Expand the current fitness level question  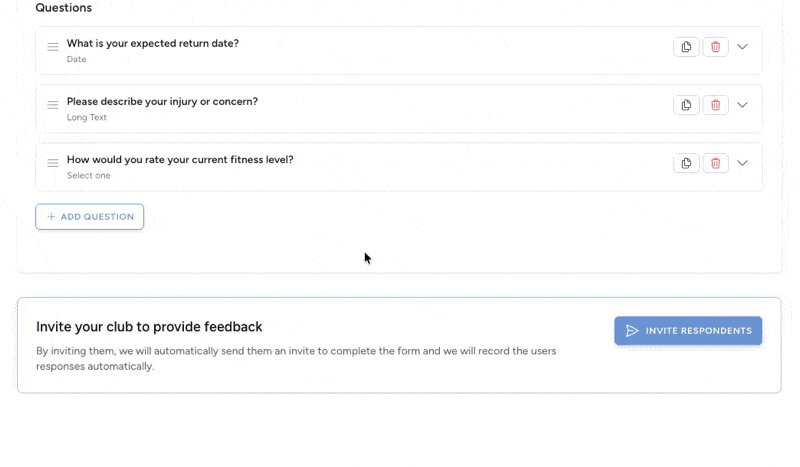point(742,163)
